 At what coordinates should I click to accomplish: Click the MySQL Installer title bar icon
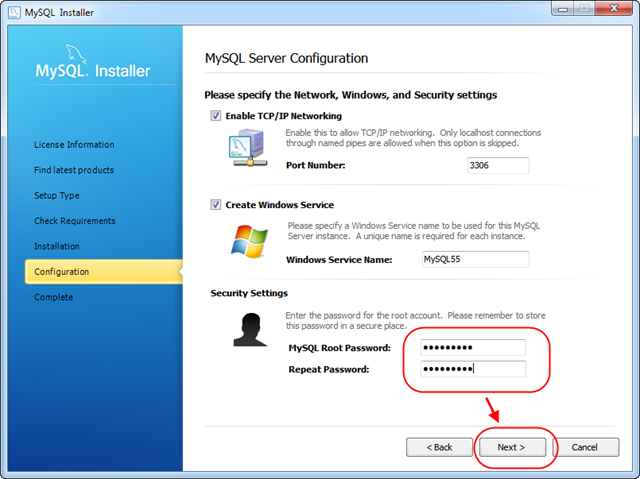point(14,12)
